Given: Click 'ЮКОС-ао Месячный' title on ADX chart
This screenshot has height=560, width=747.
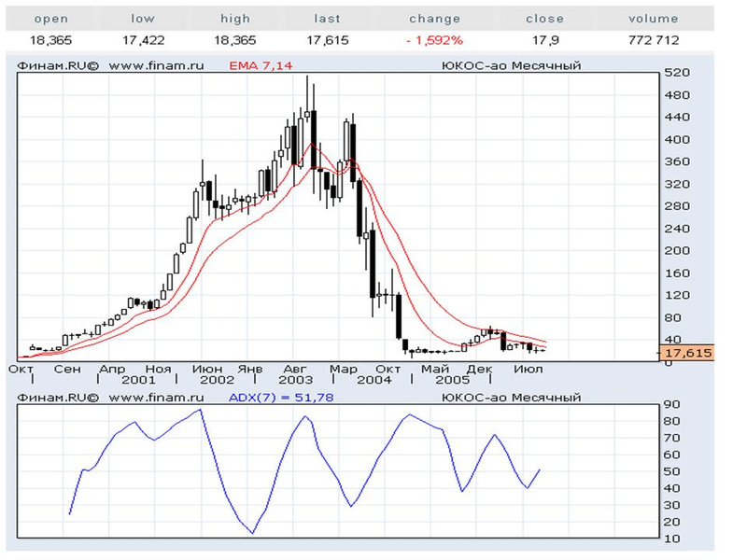Looking at the screenshot, I should 511,398.
